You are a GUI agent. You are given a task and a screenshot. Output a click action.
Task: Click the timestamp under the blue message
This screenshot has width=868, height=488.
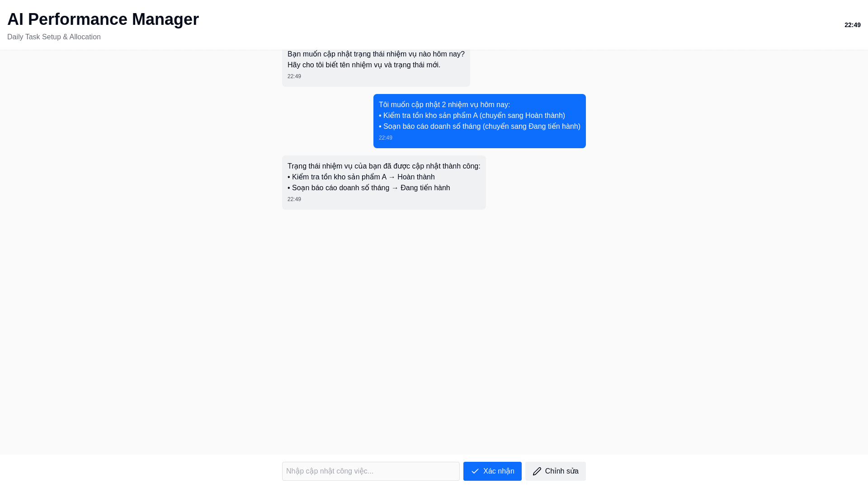pos(386,138)
